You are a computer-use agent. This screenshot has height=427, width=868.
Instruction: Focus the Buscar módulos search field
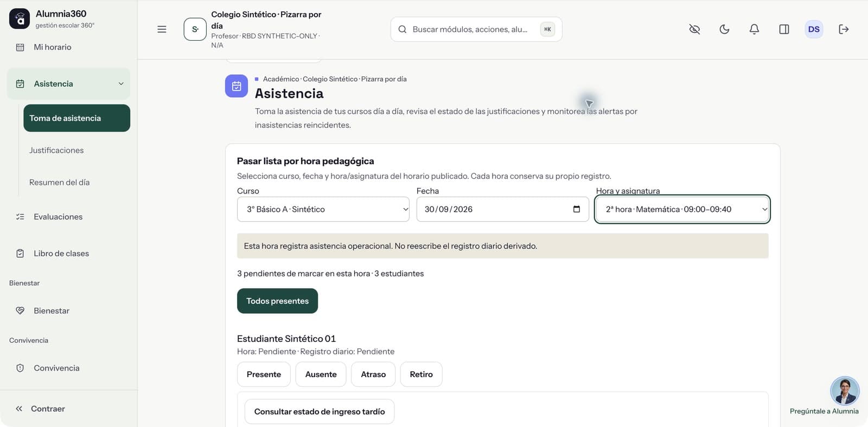coord(476,29)
